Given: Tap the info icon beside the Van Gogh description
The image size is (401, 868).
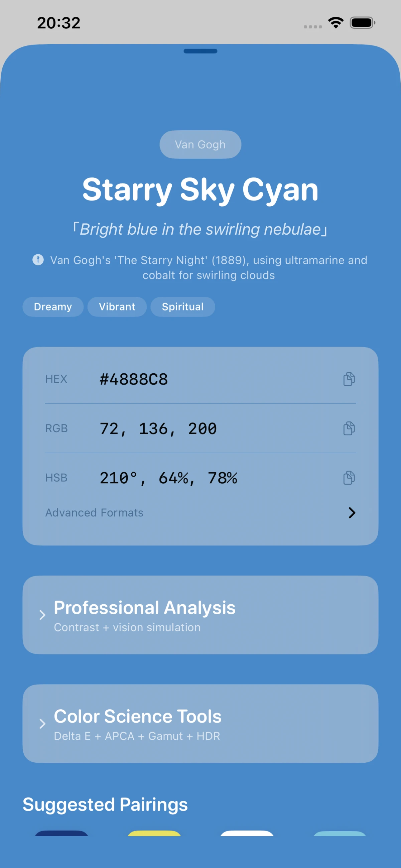Looking at the screenshot, I should click(38, 260).
